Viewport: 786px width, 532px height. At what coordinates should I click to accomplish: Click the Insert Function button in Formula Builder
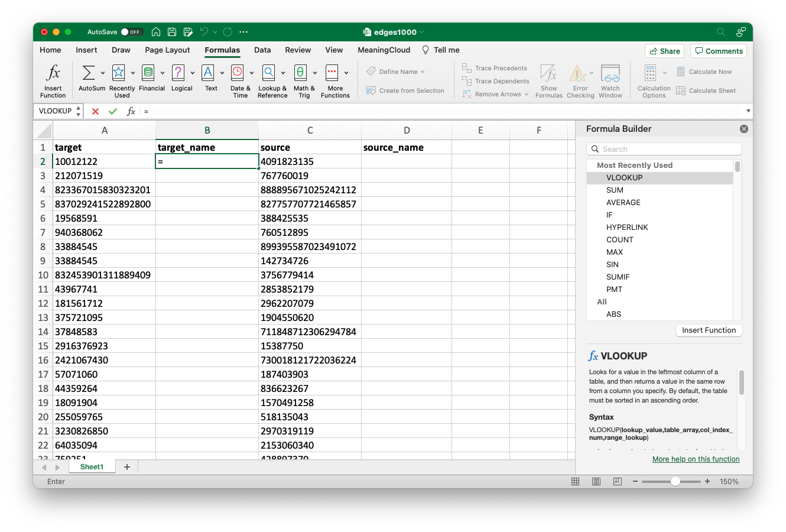tap(709, 330)
